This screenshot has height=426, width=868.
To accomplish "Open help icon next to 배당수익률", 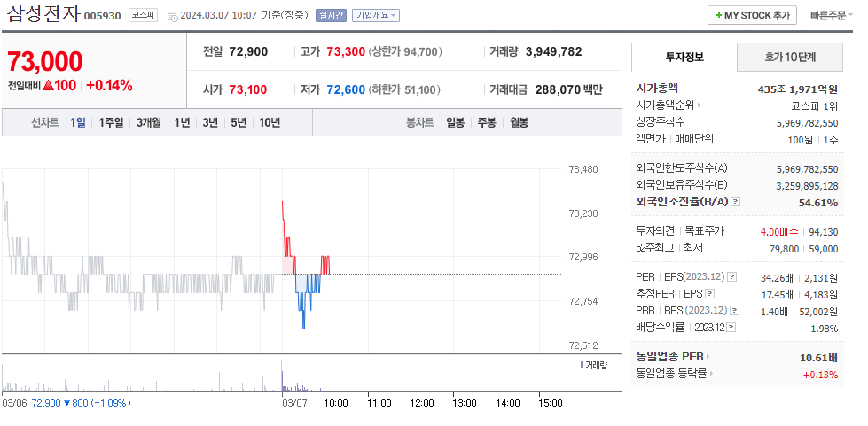I will 731,328.
